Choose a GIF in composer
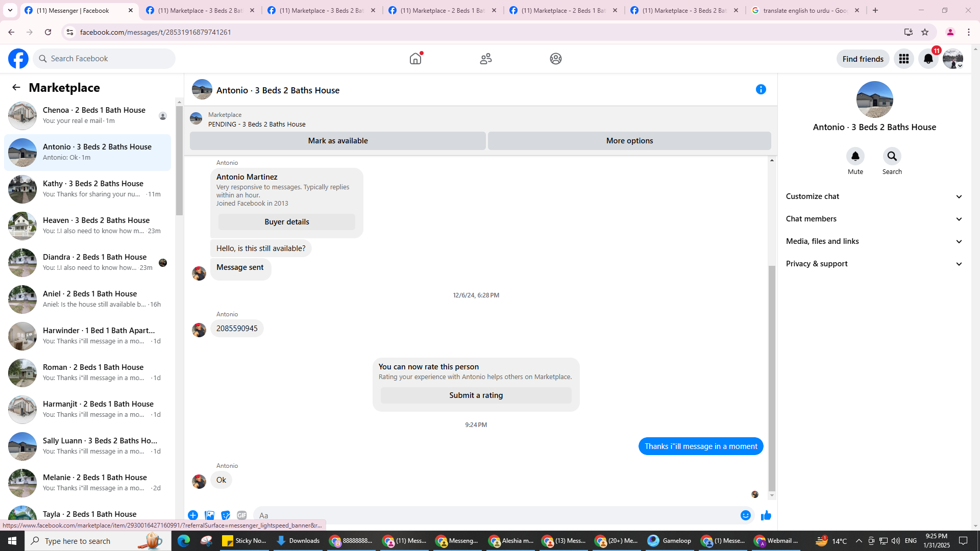The width and height of the screenshot is (980, 551). click(242, 515)
